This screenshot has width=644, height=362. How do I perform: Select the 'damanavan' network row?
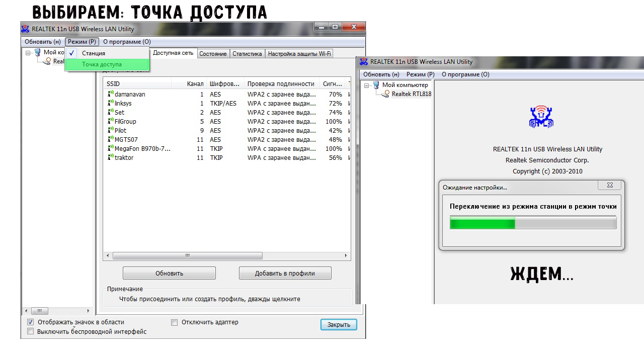[227, 94]
